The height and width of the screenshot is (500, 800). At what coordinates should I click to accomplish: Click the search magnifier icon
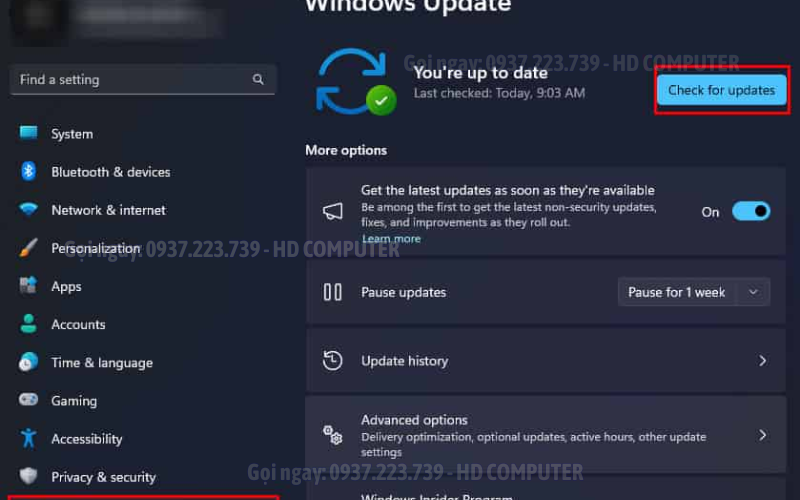coord(258,79)
